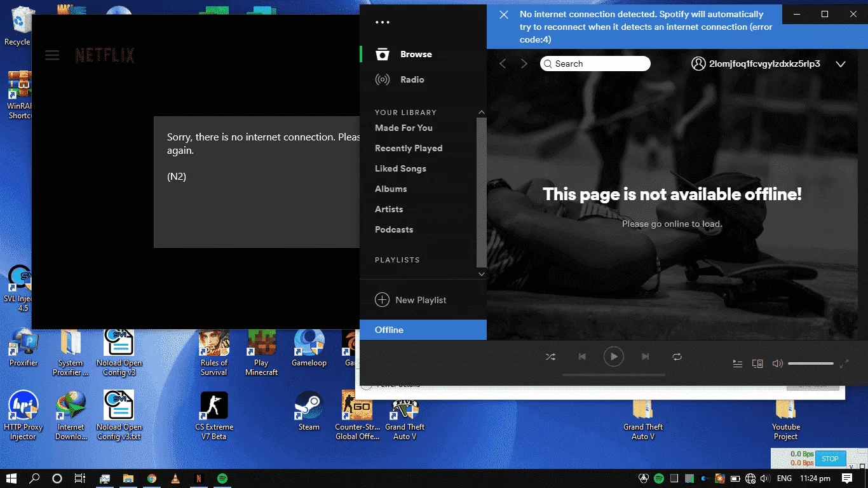Skip to next track in Spotify

646,356
